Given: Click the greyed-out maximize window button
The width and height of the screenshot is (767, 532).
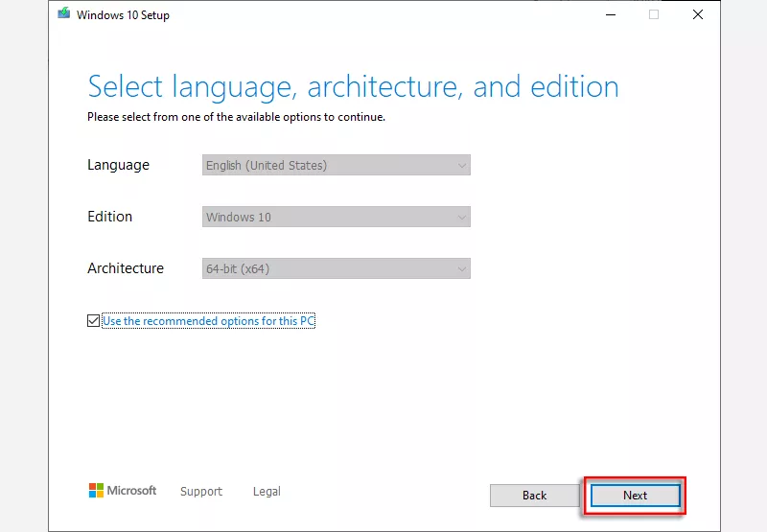Looking at the screenshot, I should click(654, 14).
